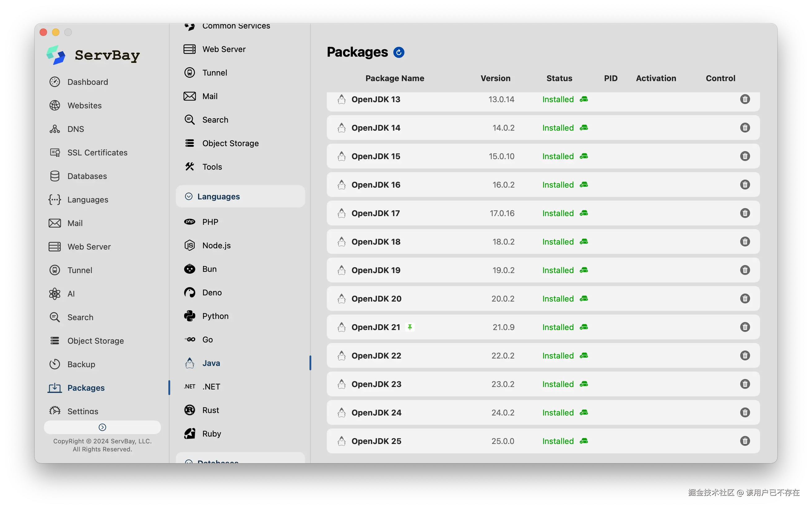Open Dashboard from the sidebar

coord(88,82)
